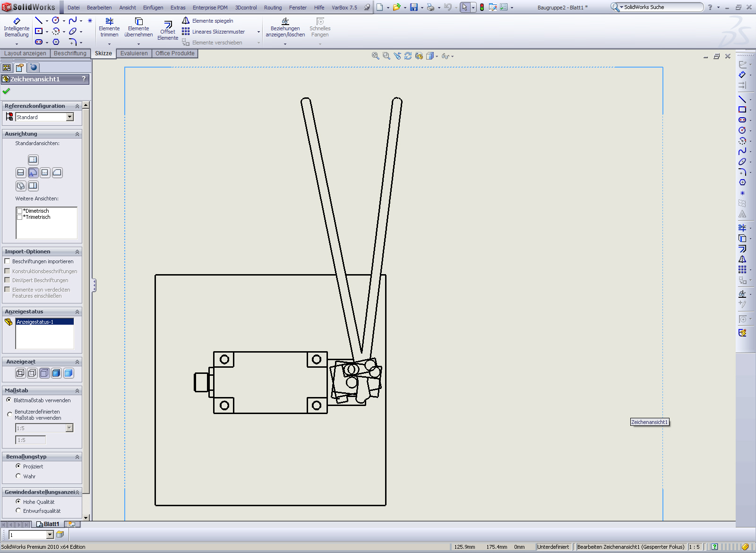
Task: Select Benutzerdefinierten Maßstab radio button
Action: coord(9,415)
